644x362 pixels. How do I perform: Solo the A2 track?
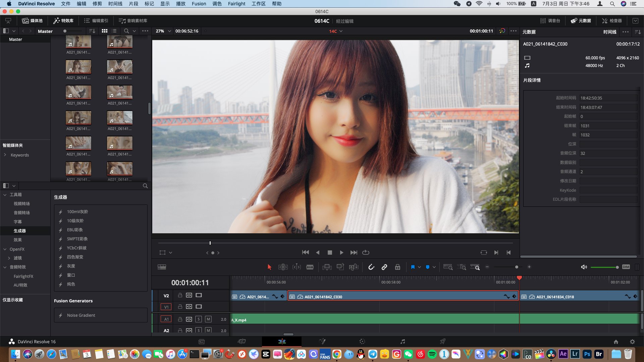199,330
